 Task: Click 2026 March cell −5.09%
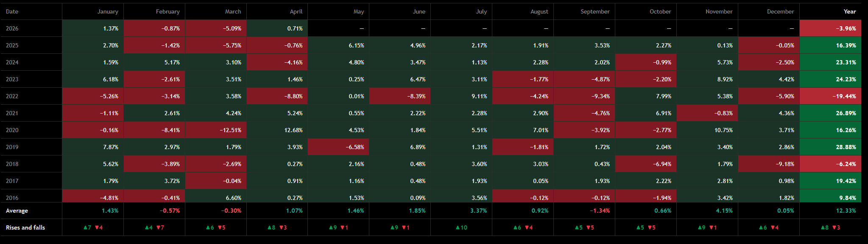point(216,28)
